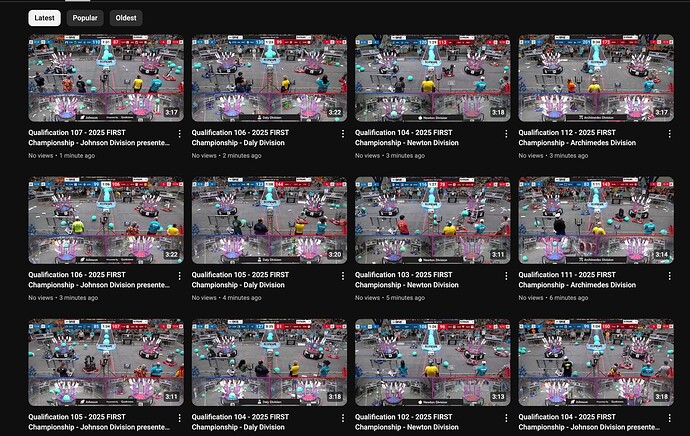Show more actions for Qualification 105 Daly Division
The height and width of the screenshot is (436, 690).
[x=343, y=276]
